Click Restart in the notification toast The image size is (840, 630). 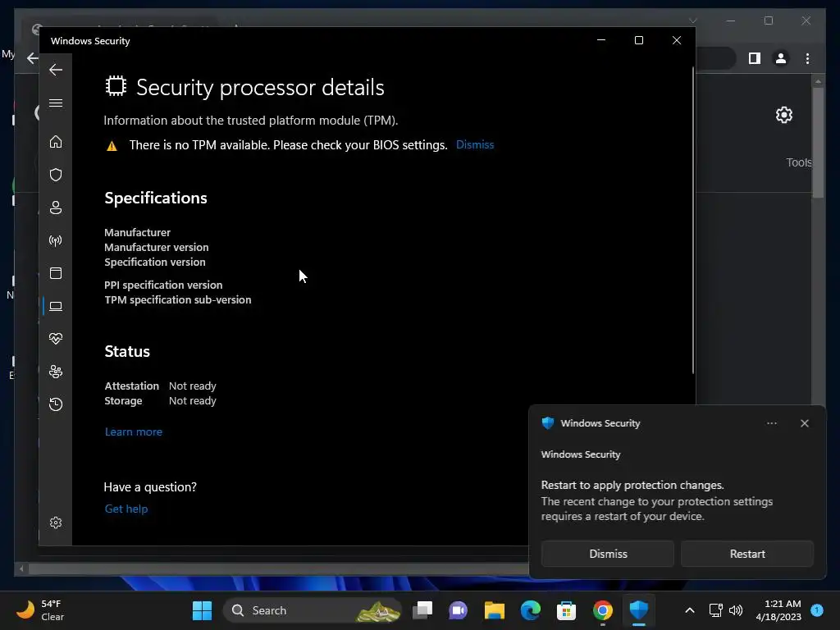tap(747, 554)
